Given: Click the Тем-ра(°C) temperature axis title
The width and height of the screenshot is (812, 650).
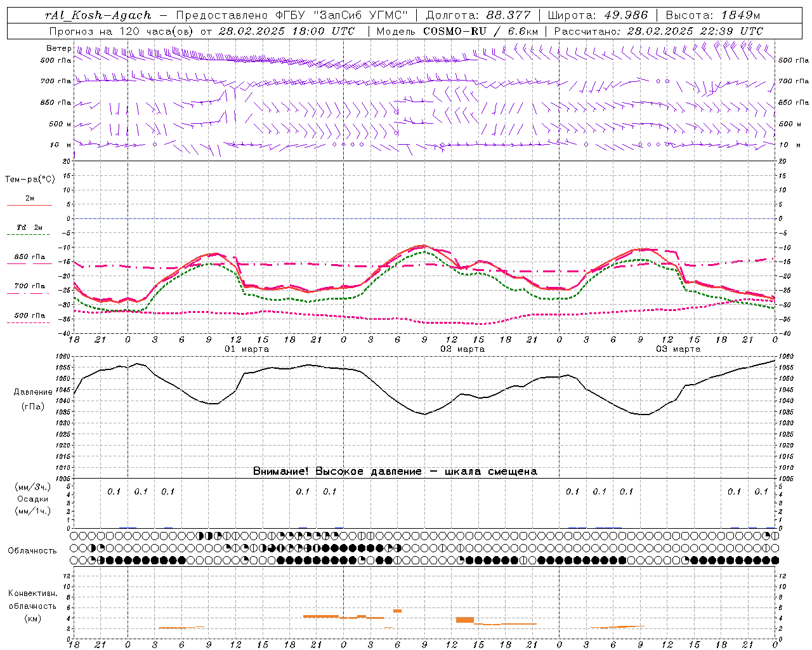Looking at the screenshot, I should (30, 179).
